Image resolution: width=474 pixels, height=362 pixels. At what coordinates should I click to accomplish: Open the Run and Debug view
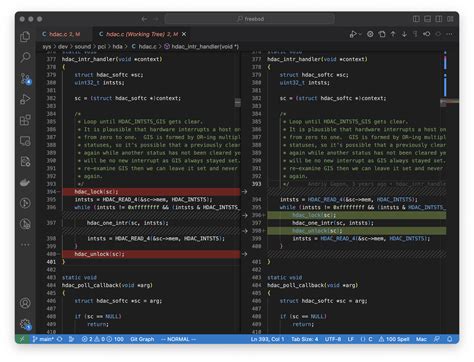(25, 99)
